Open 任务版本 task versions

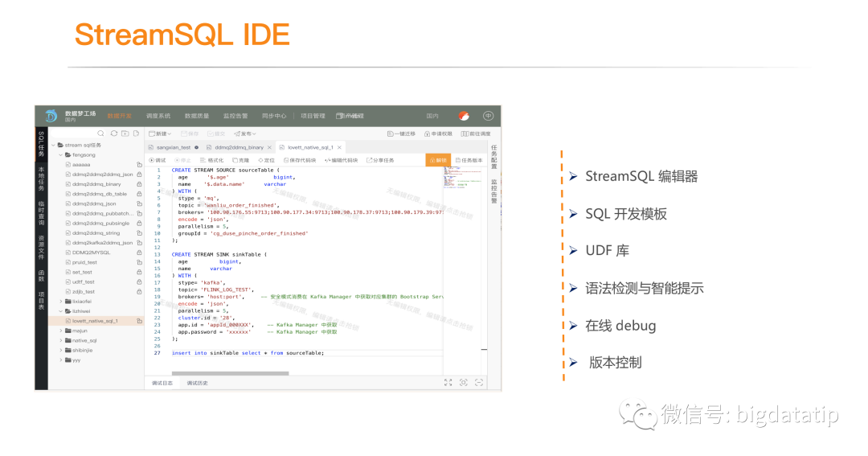coord(469,160)
